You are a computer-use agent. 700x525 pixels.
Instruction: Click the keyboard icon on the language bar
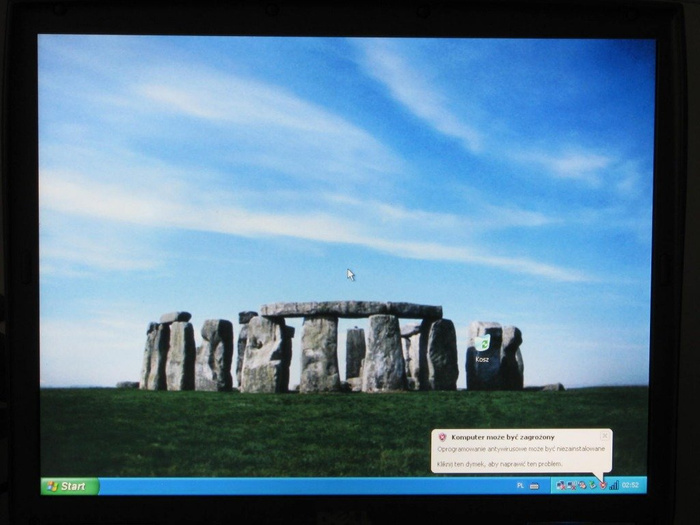534,485
